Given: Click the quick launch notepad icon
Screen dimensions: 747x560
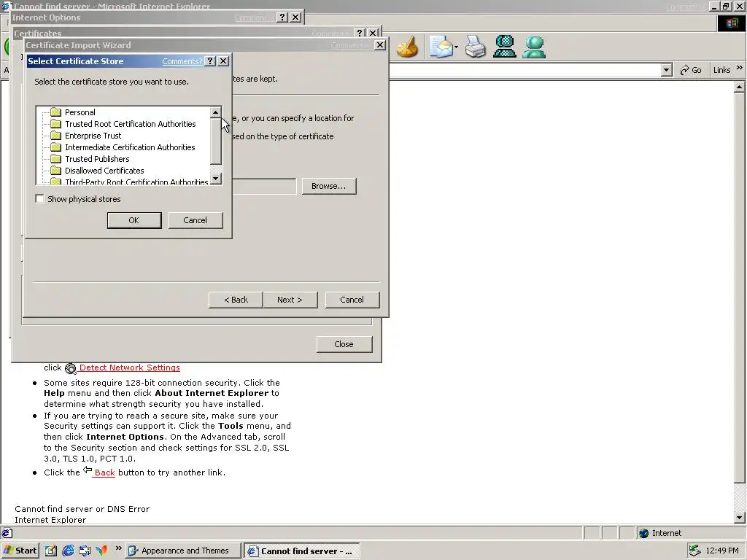Looking at the screenshot, I should tap(51, 551).
